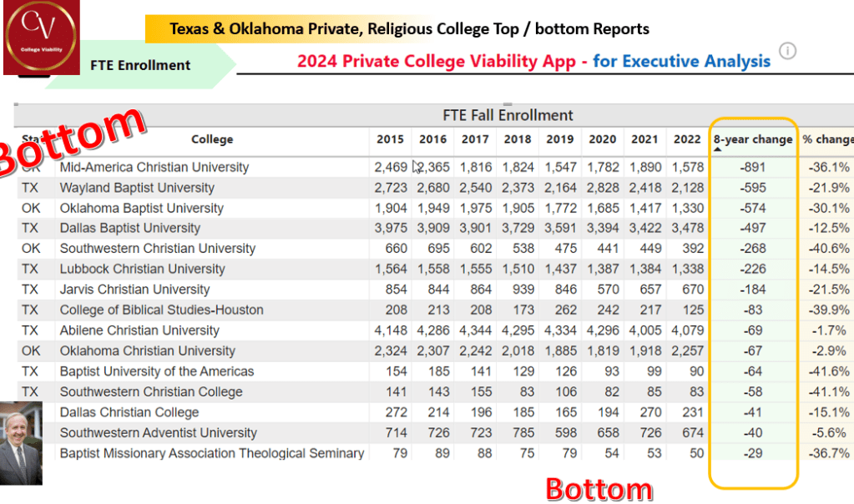
Task: Select the Wayland Baptist University row
Action: pyautogui.click(x=137, y=188)
